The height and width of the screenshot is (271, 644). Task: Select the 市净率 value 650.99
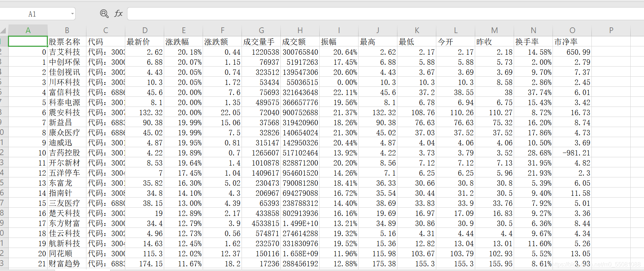572,52
